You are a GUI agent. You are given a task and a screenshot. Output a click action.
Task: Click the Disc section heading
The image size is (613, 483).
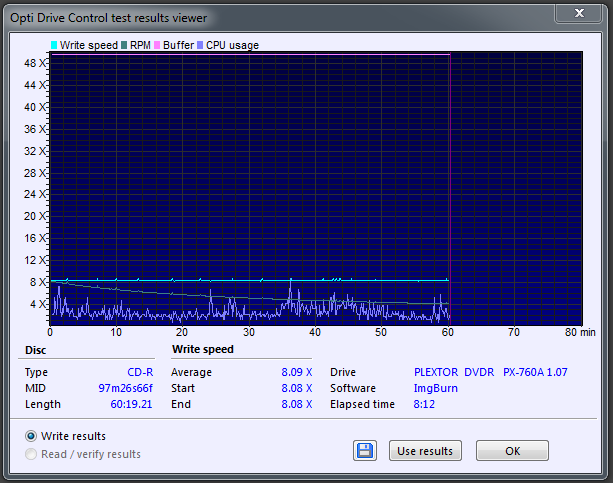click(x=36, y=350)
